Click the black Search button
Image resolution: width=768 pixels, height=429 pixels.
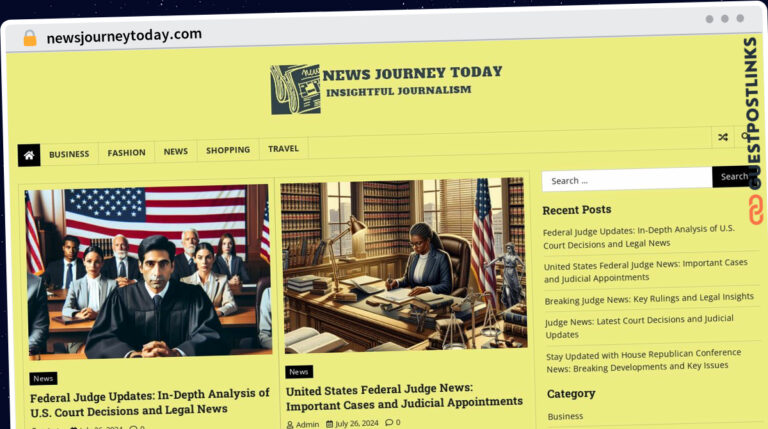[733, 176]
